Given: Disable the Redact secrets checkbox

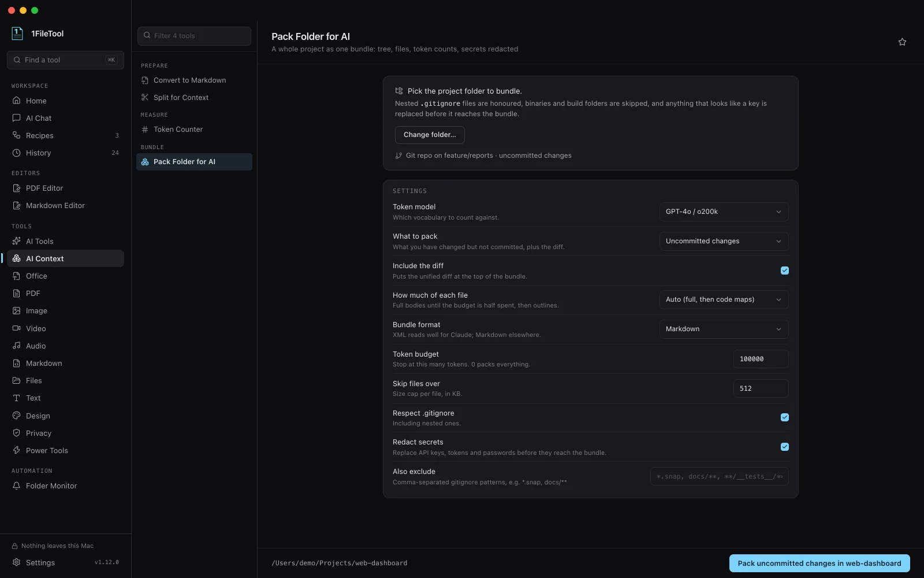Looking at the screenshot, I should coord(784,447).
